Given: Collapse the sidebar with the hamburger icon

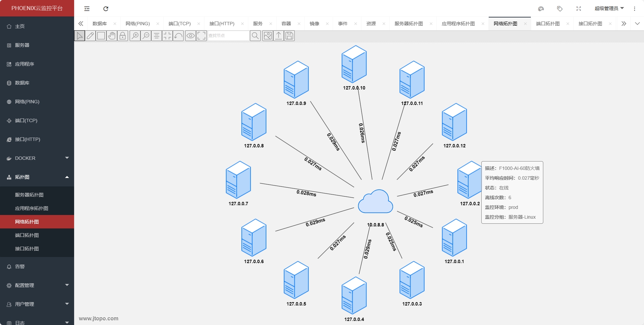Looking at the screenshot, I should (87, 9).
